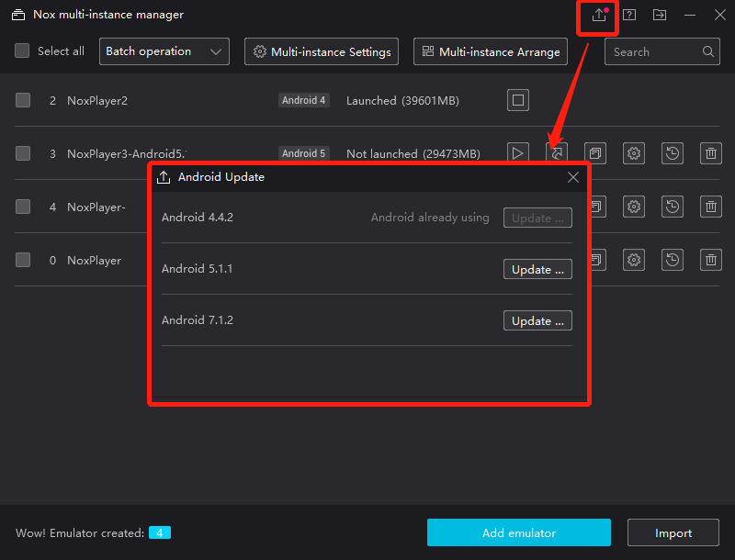735x560 pixels.
Task: Launch NoxPlayer3-Android5 with play icon
Action: (x=518, y=153)
